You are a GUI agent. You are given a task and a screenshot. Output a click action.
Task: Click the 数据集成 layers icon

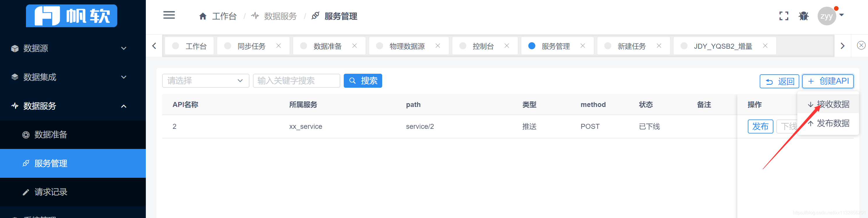point(15,77)
